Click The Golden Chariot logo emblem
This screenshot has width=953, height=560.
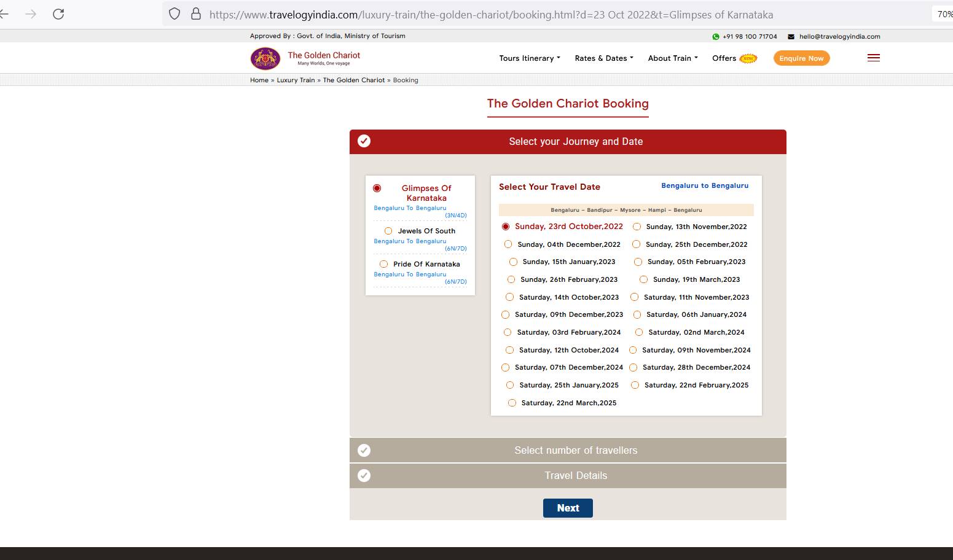coord(265,58)
